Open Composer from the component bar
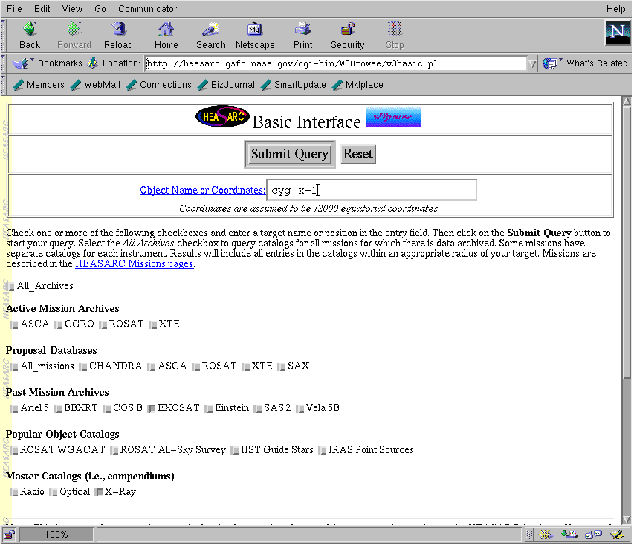 pyautogui.click(x=617, y=535)
